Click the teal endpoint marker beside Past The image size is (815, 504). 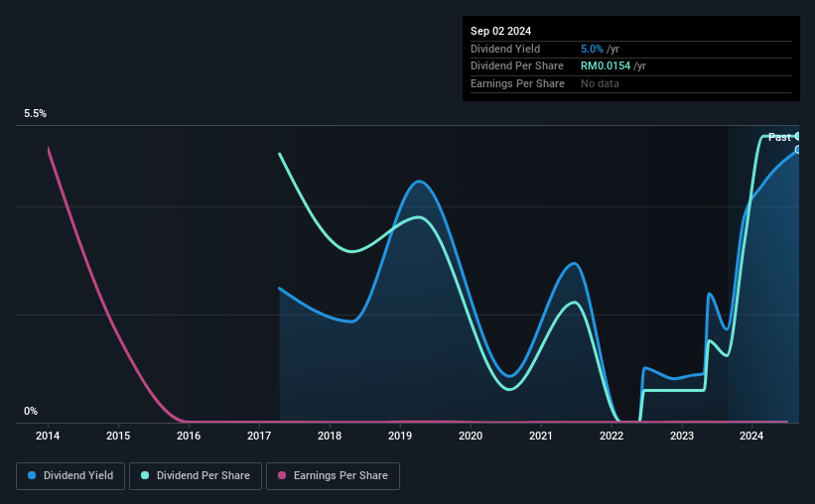pos(798,136)
